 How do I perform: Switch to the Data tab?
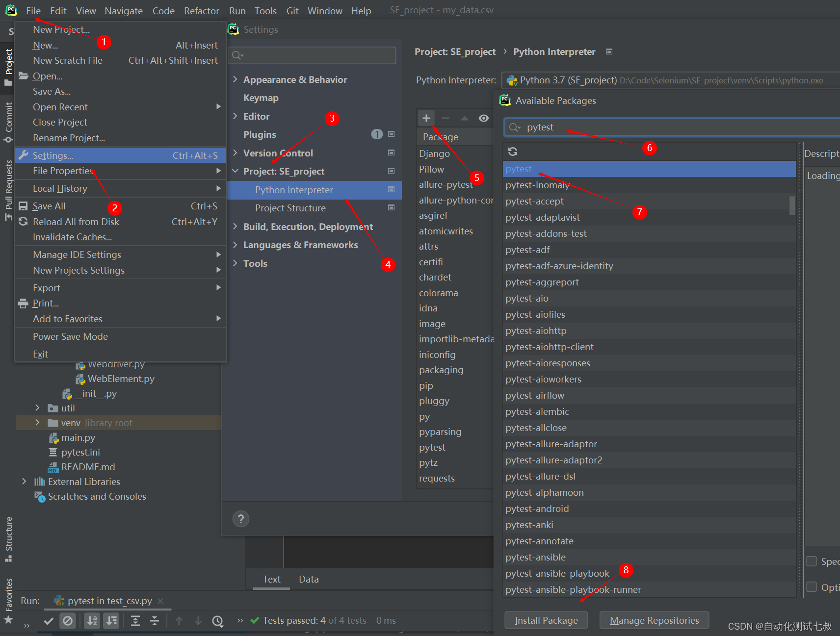[x=309, y=579]
